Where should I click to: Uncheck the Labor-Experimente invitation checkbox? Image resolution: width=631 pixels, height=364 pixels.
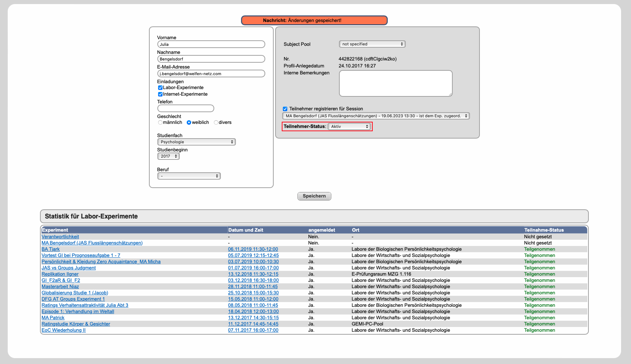pyautogui.click(x=160, y=88)
